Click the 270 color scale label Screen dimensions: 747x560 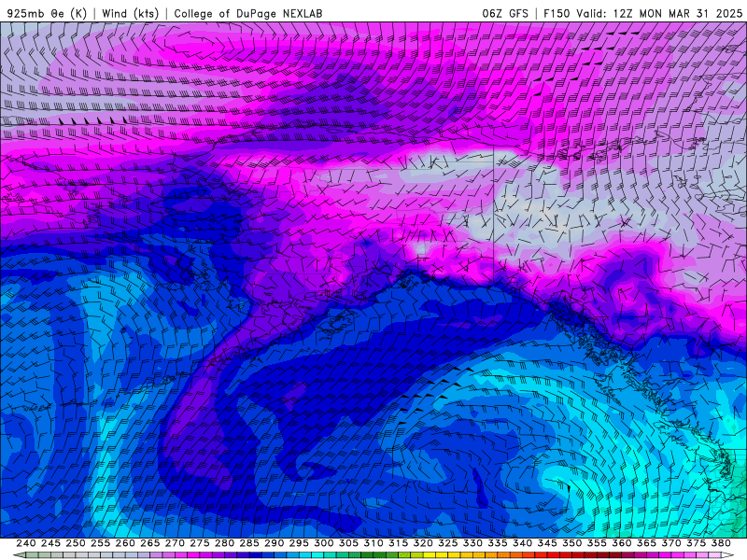point(175,543)
